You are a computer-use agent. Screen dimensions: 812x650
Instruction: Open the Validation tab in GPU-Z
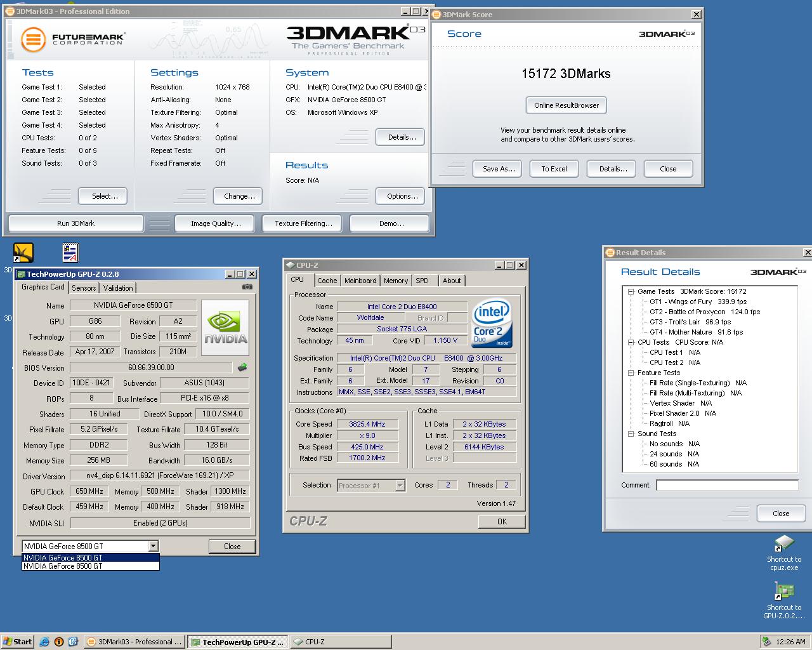click(x=118, y=288)
